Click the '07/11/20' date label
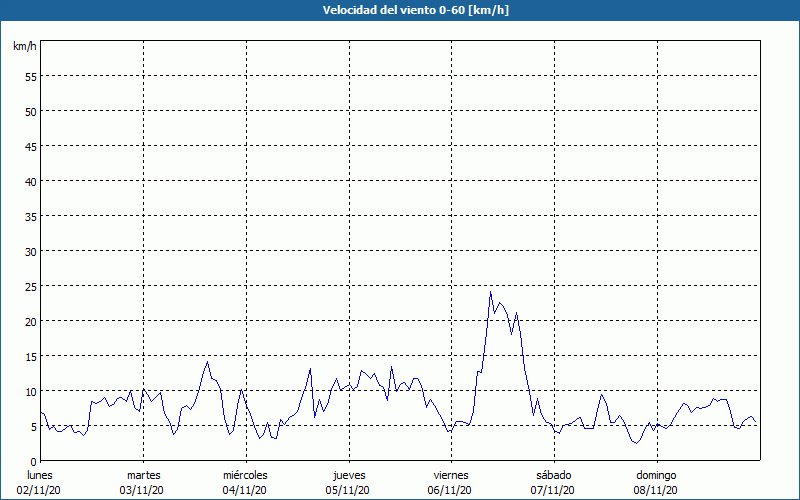Image resolution: width=800 pixels, height=500 pixels. pos(553,490)
